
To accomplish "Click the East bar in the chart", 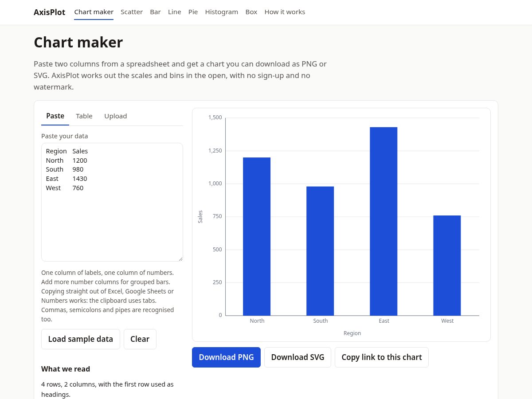I will tap(383, 221).
